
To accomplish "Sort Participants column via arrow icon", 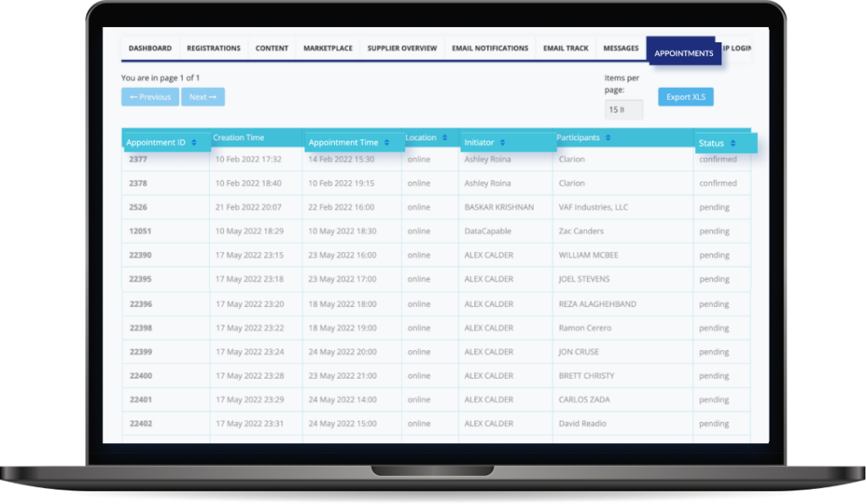I will point(608,138).
